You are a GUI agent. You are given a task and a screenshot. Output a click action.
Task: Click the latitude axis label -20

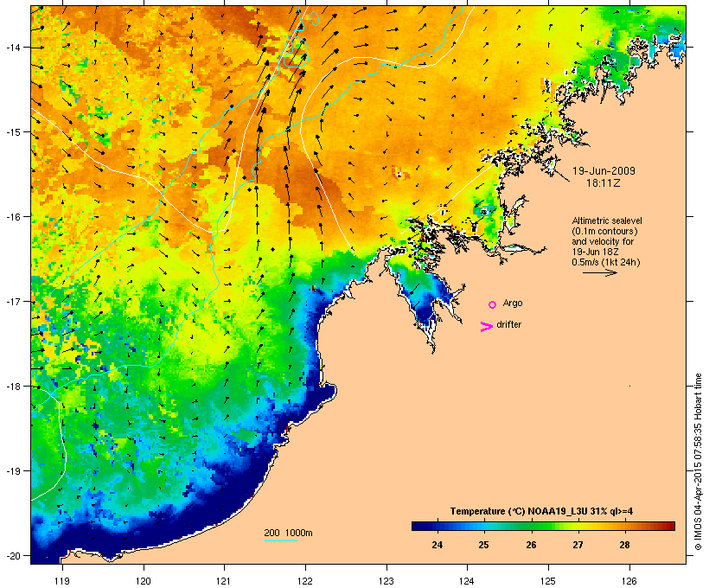point(12,556)
